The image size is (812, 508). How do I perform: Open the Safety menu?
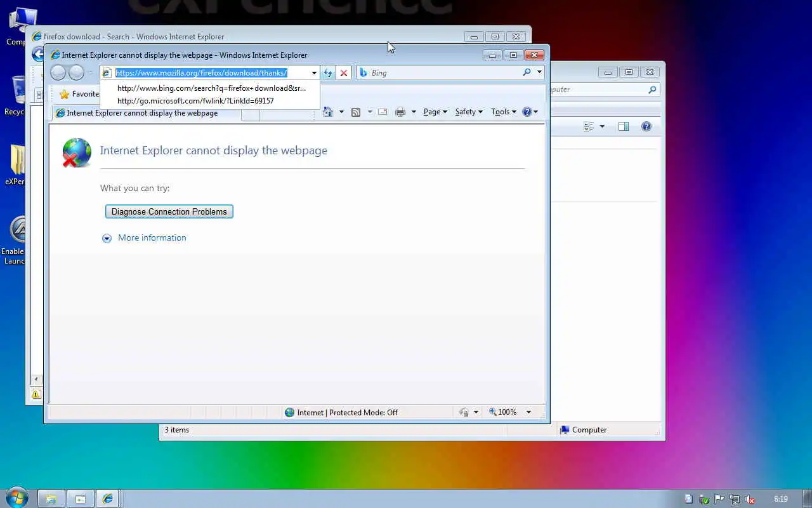pos(469,112)
